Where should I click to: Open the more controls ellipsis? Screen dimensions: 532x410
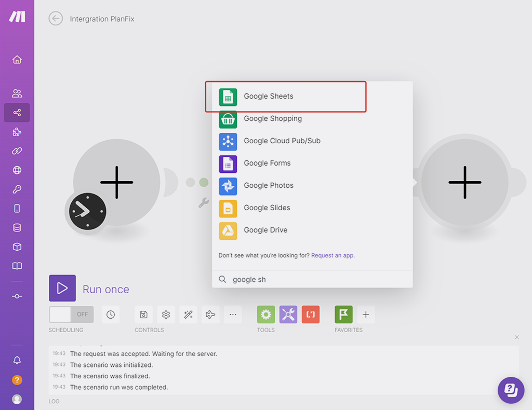[233, 315]
